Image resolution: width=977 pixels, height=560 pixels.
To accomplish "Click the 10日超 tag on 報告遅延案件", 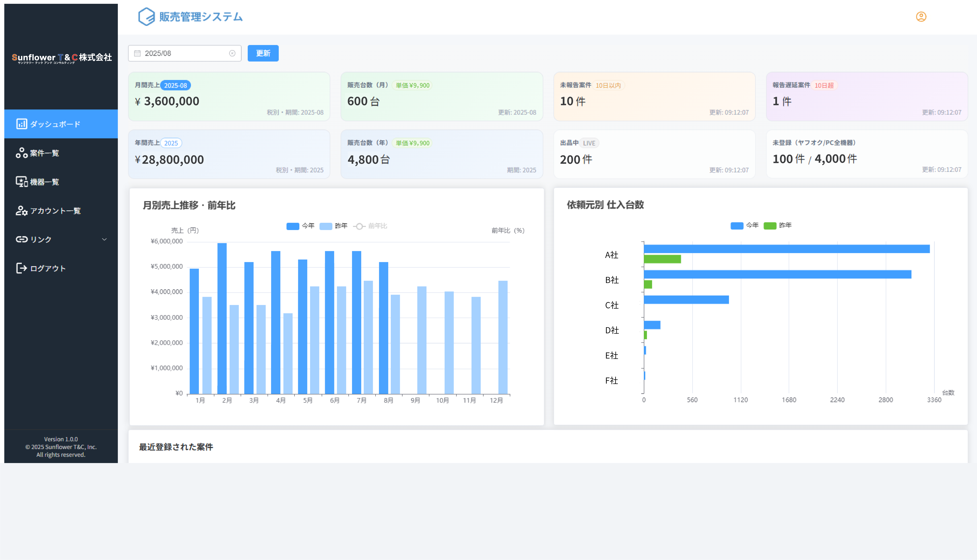I will (x=824, y=85).
